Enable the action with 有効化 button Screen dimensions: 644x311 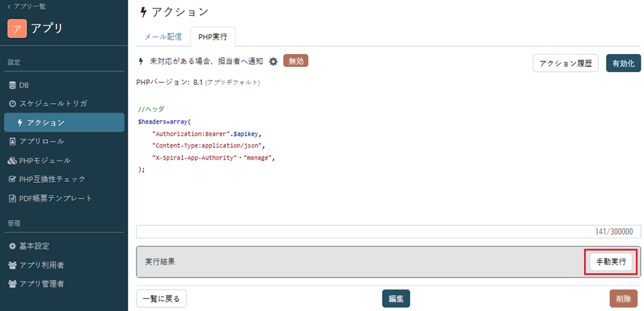[x=623, y=63]
